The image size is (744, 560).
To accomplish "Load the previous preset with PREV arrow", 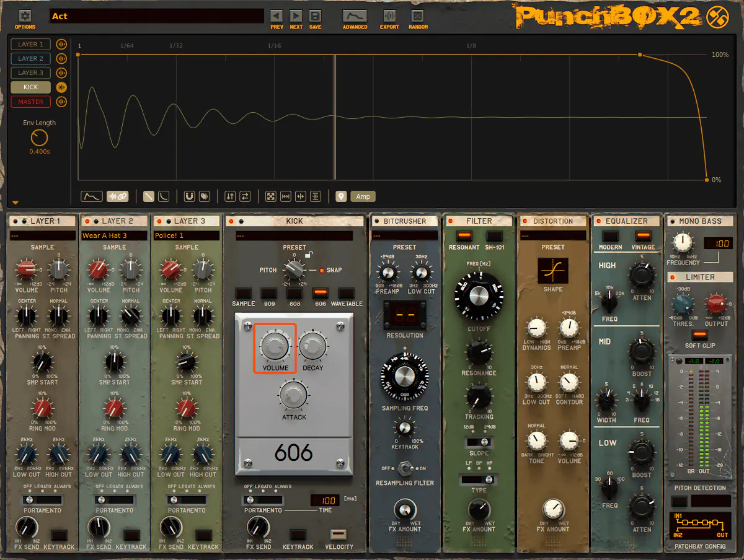I will point(277,16).
